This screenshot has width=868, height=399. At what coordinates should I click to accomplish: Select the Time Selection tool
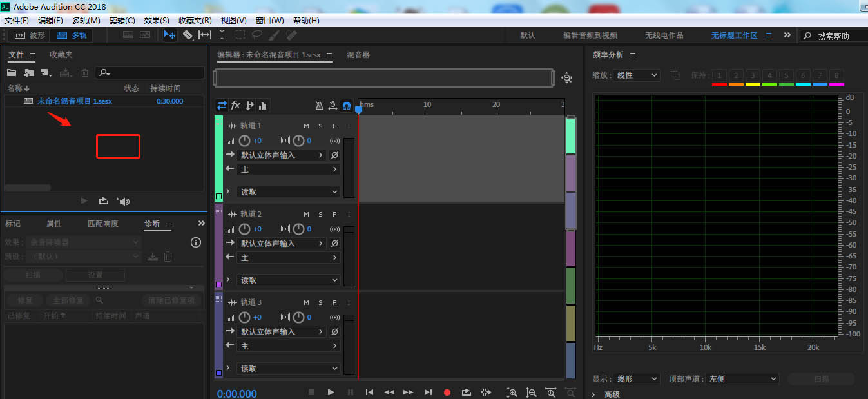pyautogui.click(x=222, y=35)
